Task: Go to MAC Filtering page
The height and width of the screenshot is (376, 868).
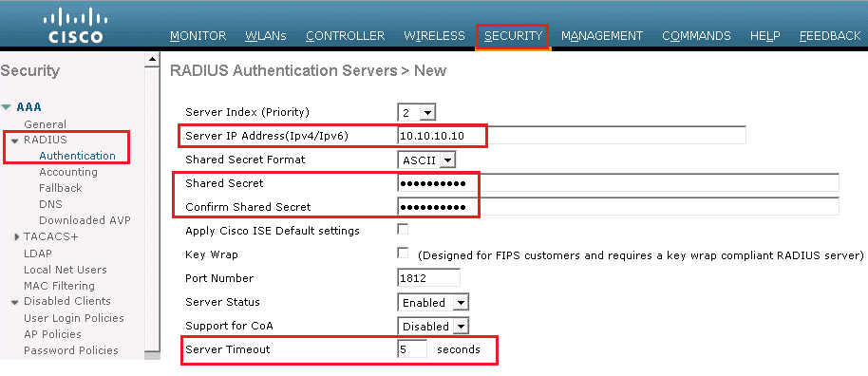Action: pos(59,286)
